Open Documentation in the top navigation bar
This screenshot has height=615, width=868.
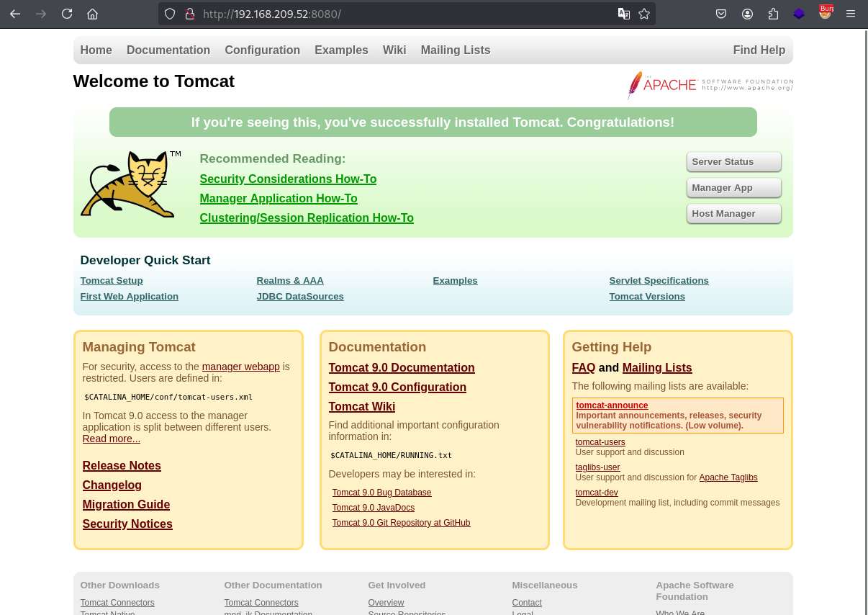pos(168,50)
